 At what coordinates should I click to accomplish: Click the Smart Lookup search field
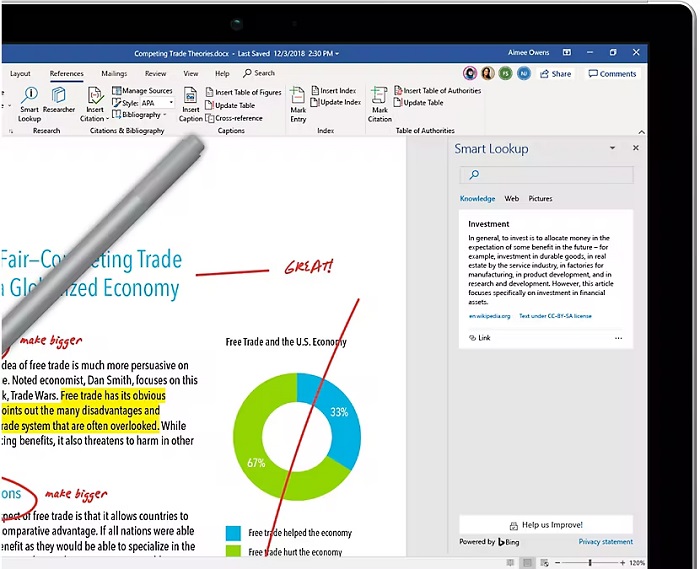(x=545, y=175)
